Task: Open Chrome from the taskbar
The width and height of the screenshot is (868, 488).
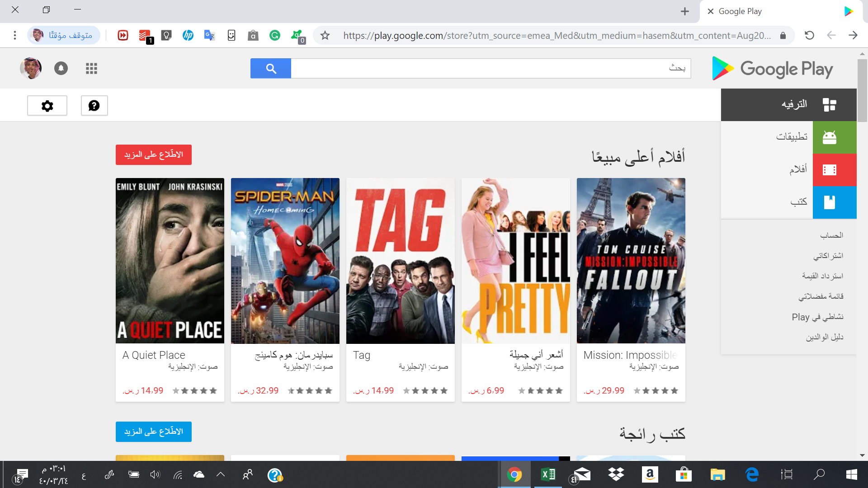Action: pyautogui.click(x=514, y=474)
